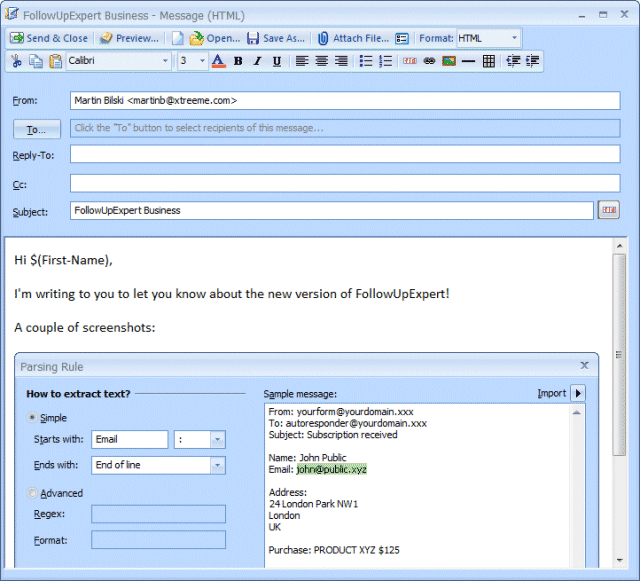The width and height of the screenshot is (640, 581).
Task: Open the message Preview
Action: point(129,38)
